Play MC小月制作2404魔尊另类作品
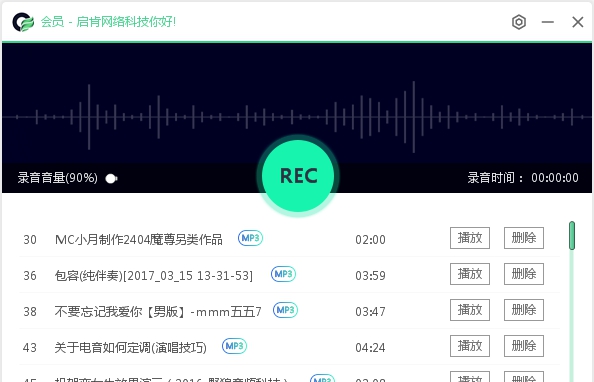Image resolution: width=594 pixels, height=382 pixels. click(x=470, y=238)
